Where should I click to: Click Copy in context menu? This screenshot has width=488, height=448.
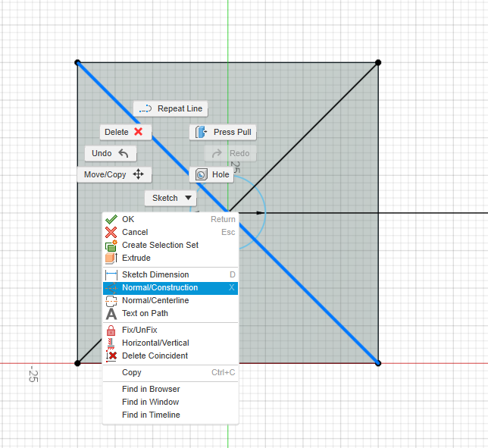[x=170, y=372]
